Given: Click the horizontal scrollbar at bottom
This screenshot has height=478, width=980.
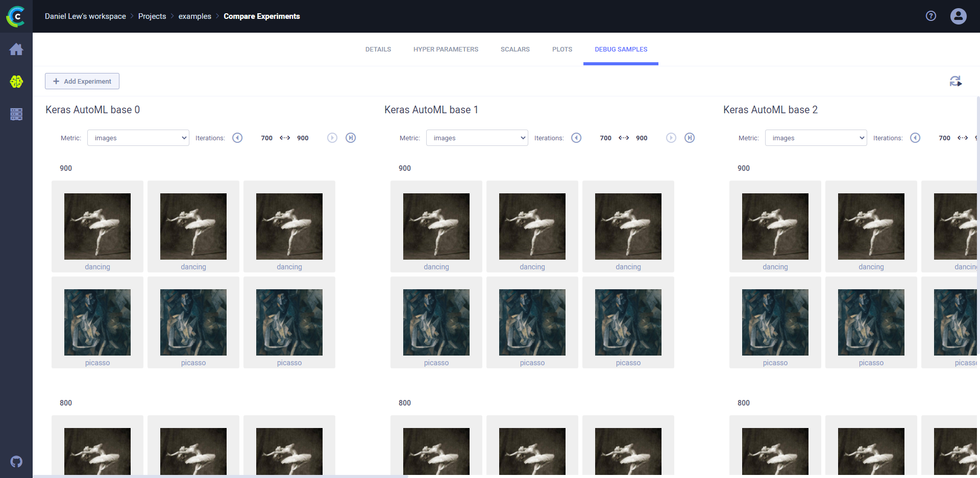Looking at the screenshot, I should click(220, 476).
